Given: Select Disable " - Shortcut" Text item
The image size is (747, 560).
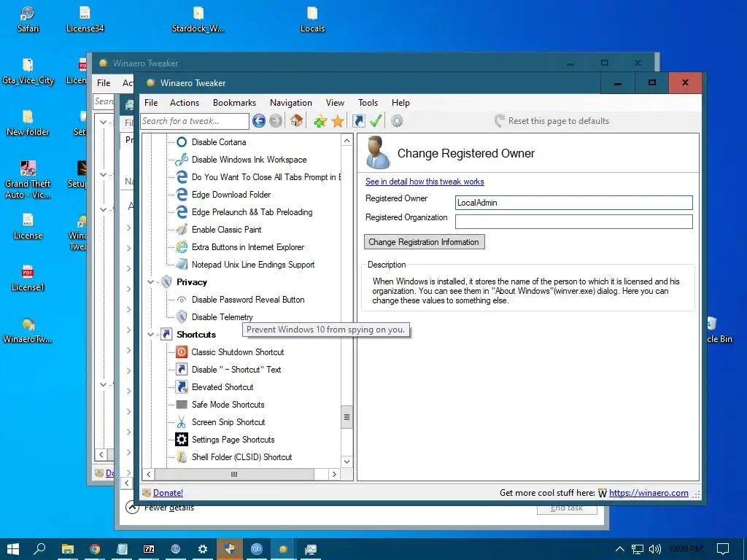Looking at the screenshot, I should 236,370.
